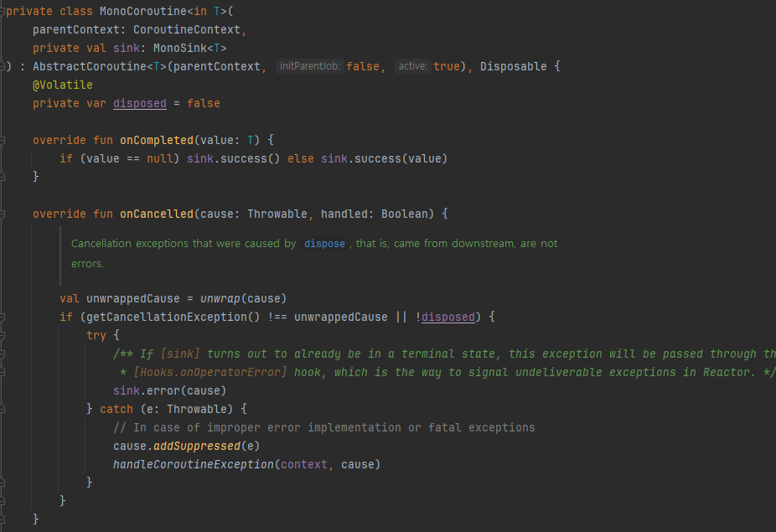Click 'disposed' in the private var declaration
This screenshot has width=776, height=532.
[140, 103]
